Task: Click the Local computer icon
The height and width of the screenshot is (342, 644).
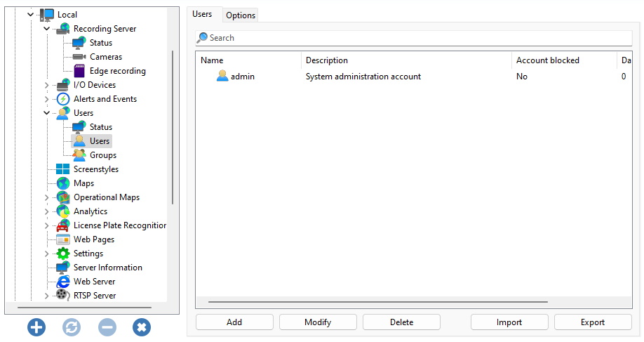Action: pos(47,15)
